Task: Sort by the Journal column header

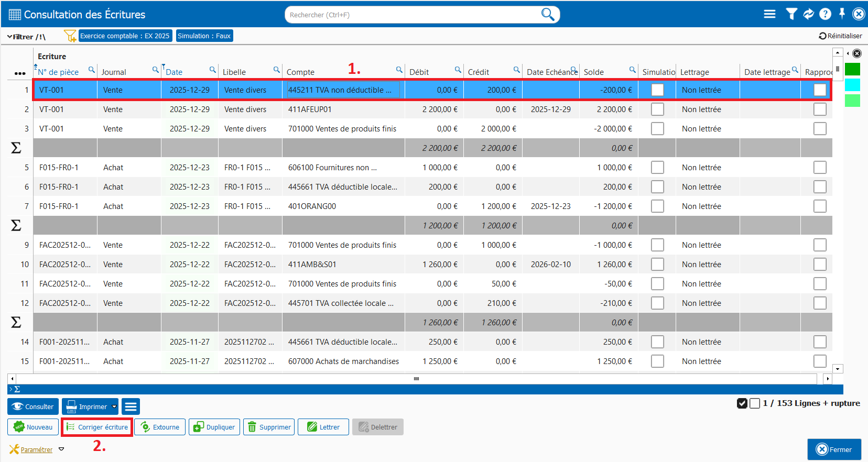Action: tap(114, 72)
